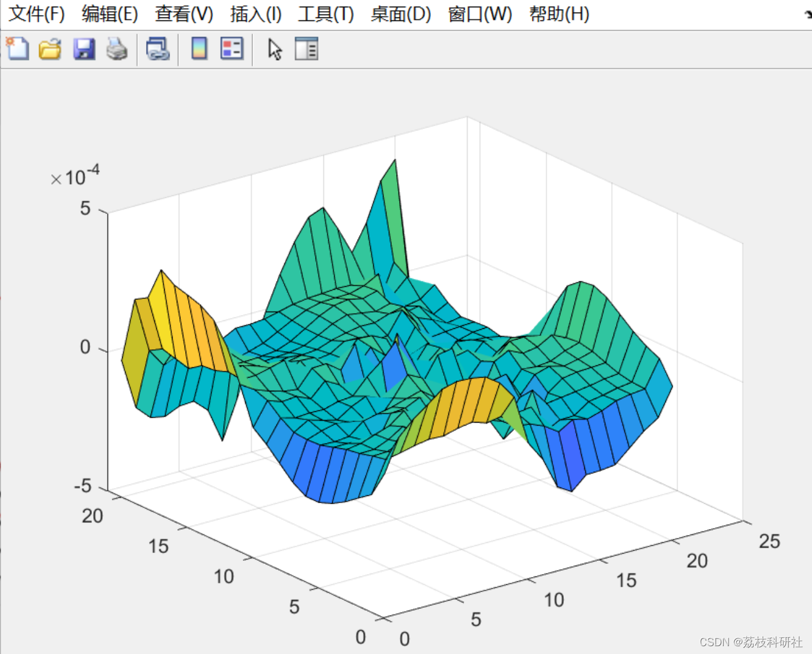Open the 窗口(W) menu
The image size is (812, 654).
(x=480, y=14)
